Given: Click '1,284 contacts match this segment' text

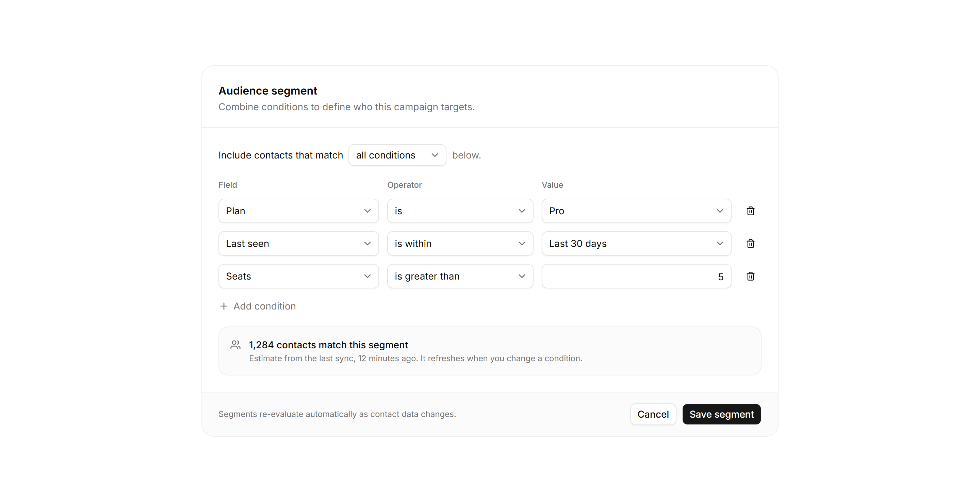Looking at the screenshot, I should (x=328, y=345).
